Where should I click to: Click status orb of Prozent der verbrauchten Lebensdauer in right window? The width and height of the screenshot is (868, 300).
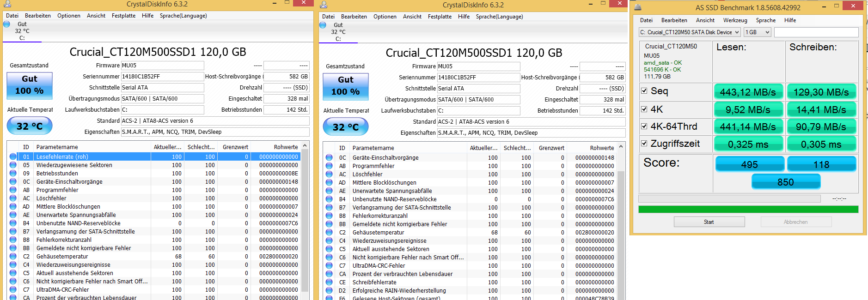[329, 274]
